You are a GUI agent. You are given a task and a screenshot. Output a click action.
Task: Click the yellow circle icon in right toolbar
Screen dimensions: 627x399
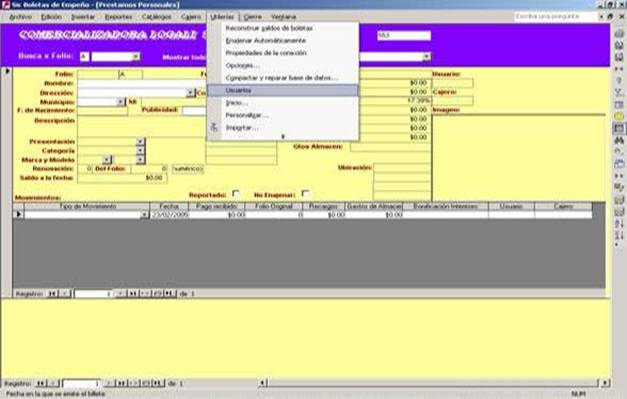click(x=619, y=116)
